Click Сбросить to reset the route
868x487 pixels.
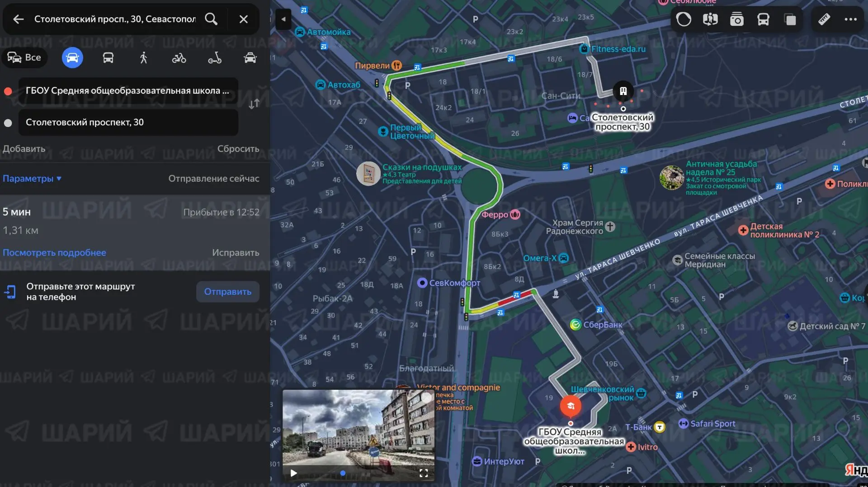238,149
